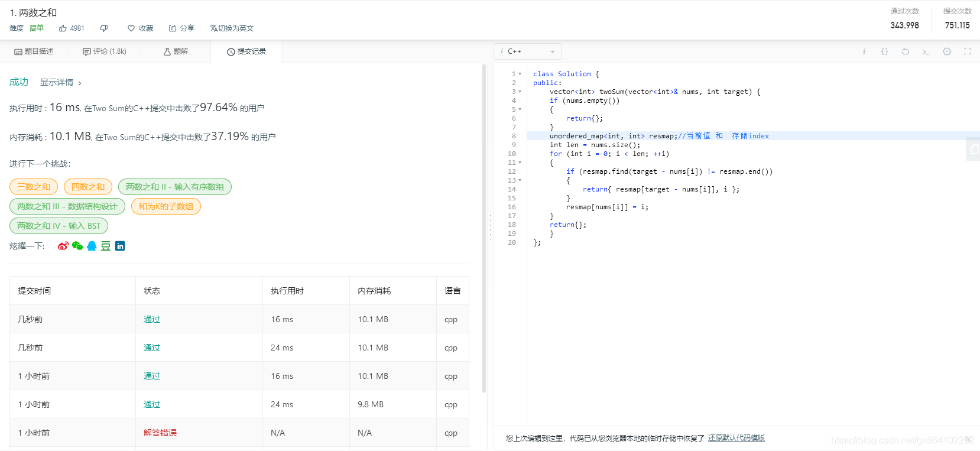Click the thumbs-down dislike icon
This screenshot has width=980, height=451.
pos(104,28)
